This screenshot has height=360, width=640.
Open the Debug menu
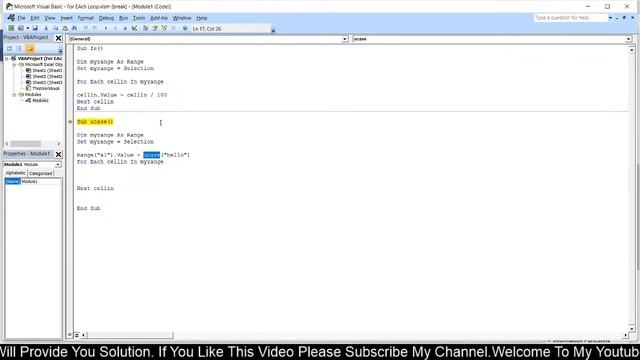pos(107,18)
